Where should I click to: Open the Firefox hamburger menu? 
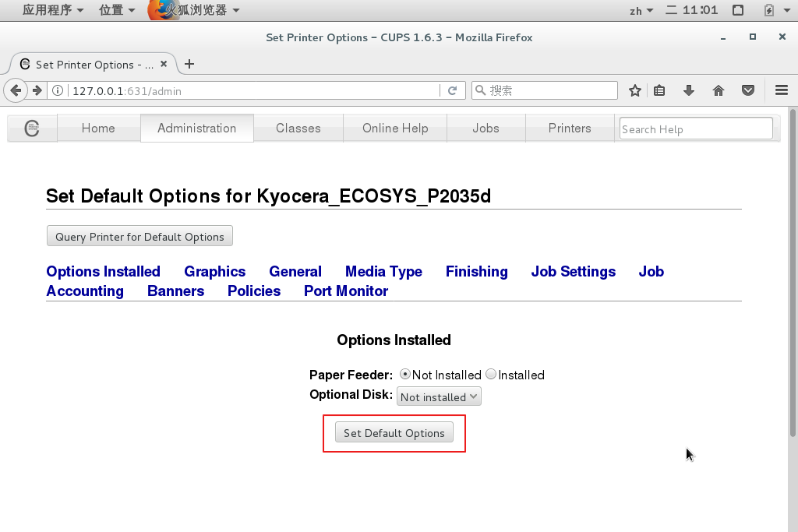[x=782, y=90]
